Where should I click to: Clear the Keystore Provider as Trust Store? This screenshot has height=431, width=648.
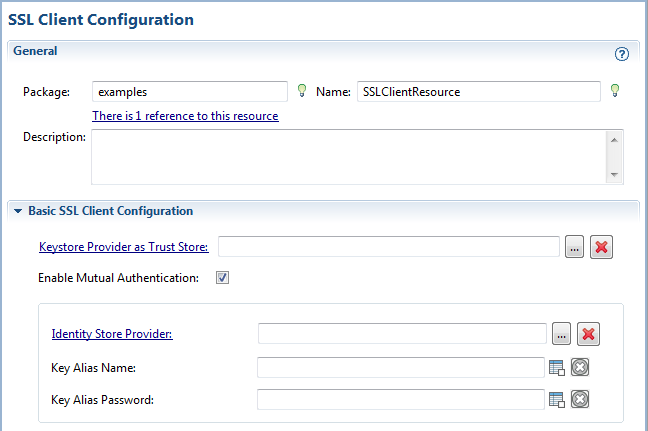click(x=601, y=247)
